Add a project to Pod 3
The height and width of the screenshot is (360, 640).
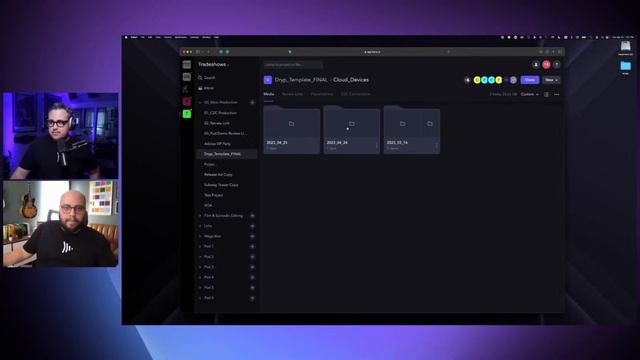point(252,267)
